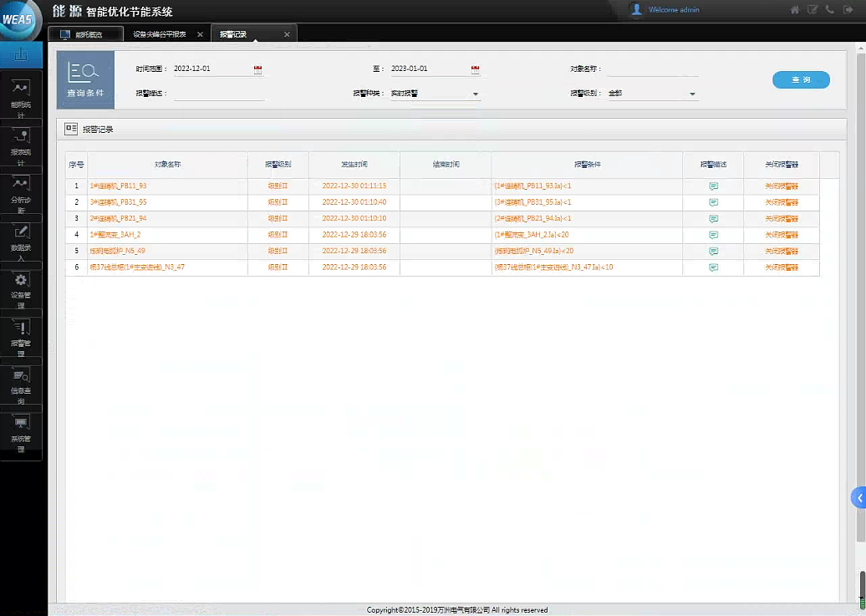Click 关闭报警器 link for row 6

[x=781, y=267]
